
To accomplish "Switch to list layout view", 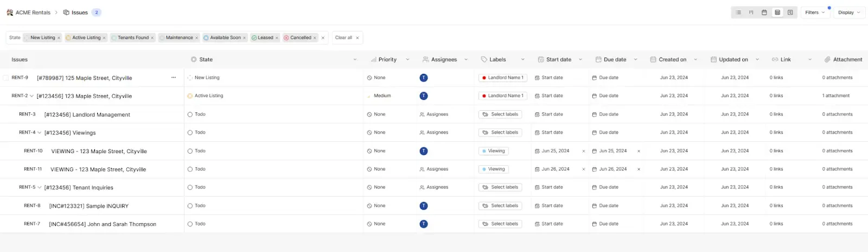I will (738, 12).
